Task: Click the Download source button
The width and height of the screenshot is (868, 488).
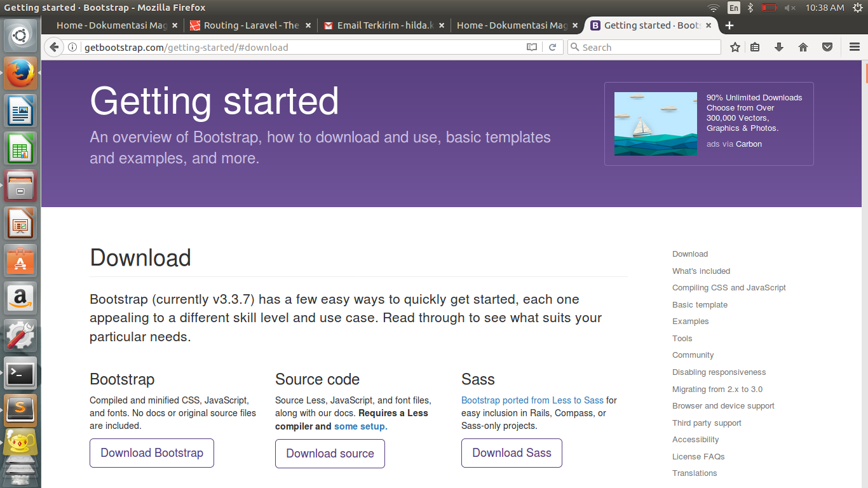Action: [330, 454]
